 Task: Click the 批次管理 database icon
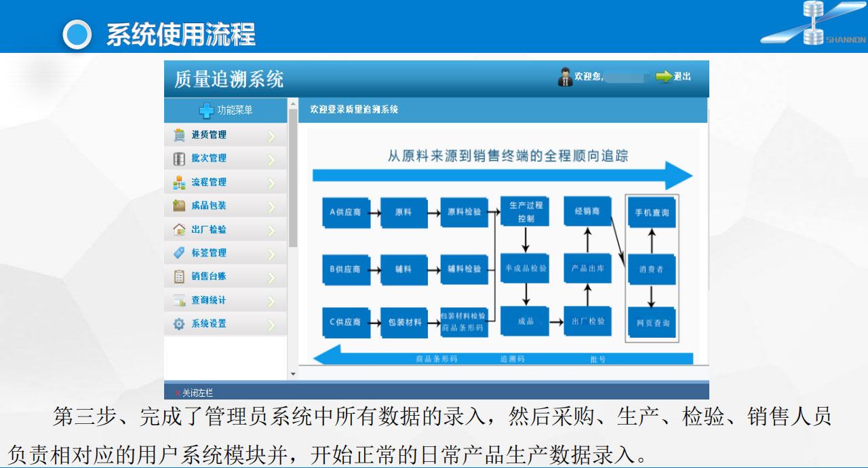point(179,159)
